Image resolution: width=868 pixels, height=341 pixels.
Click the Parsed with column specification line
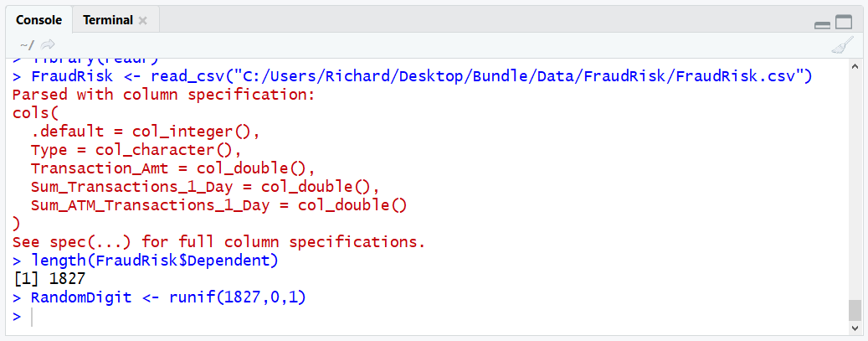163,95
